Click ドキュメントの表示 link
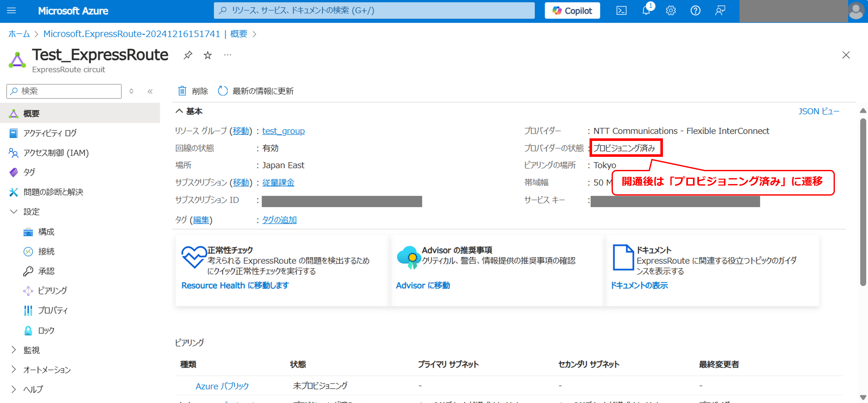This screenshot has height=403, width=868. pos(639,285)
